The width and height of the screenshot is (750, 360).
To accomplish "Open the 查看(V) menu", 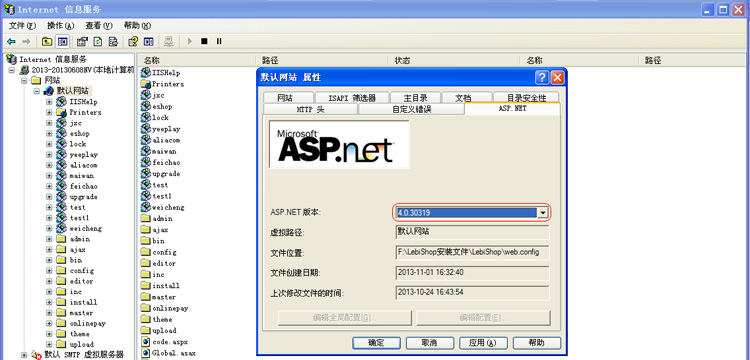I will click(99, 25).
